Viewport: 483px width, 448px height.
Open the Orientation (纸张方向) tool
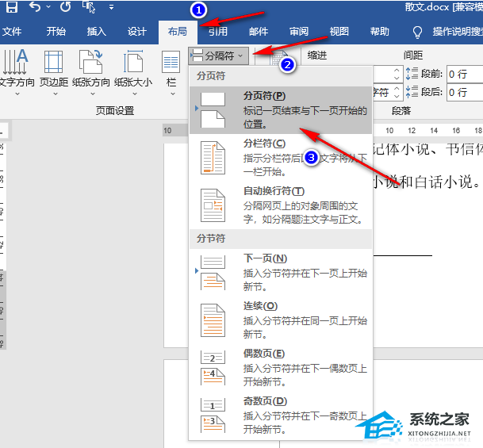click(91, 69)
